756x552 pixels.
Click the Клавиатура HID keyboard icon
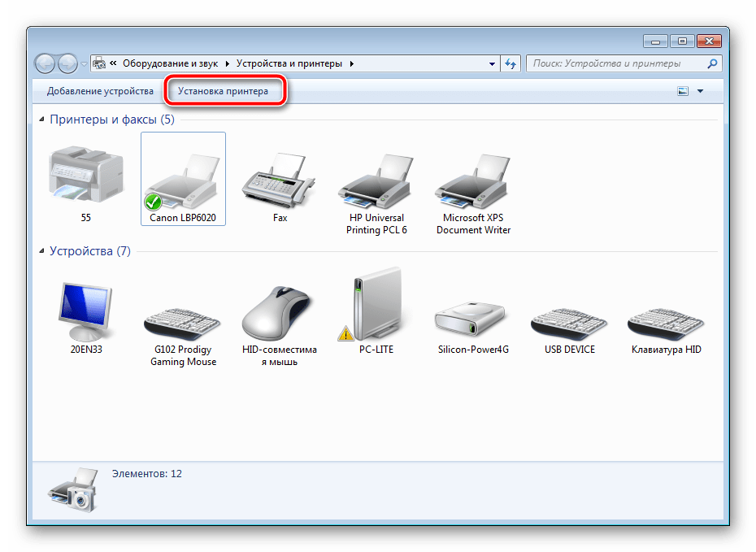coord(665,321)
